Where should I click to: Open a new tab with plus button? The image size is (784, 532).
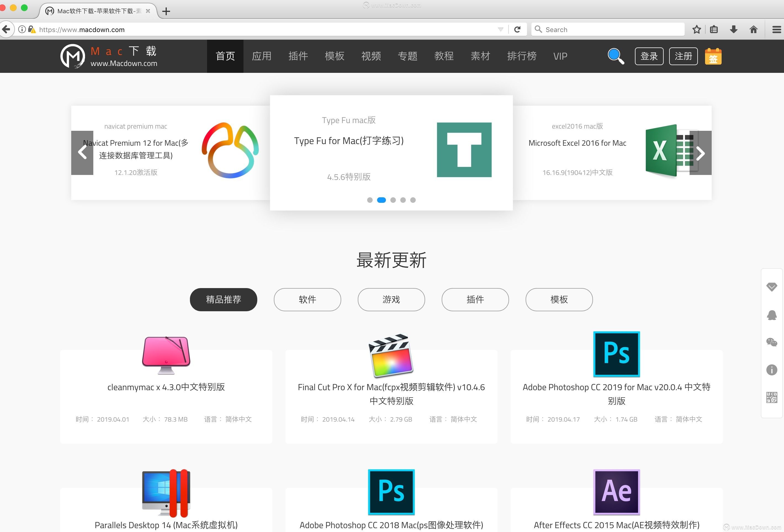(166, 11)
